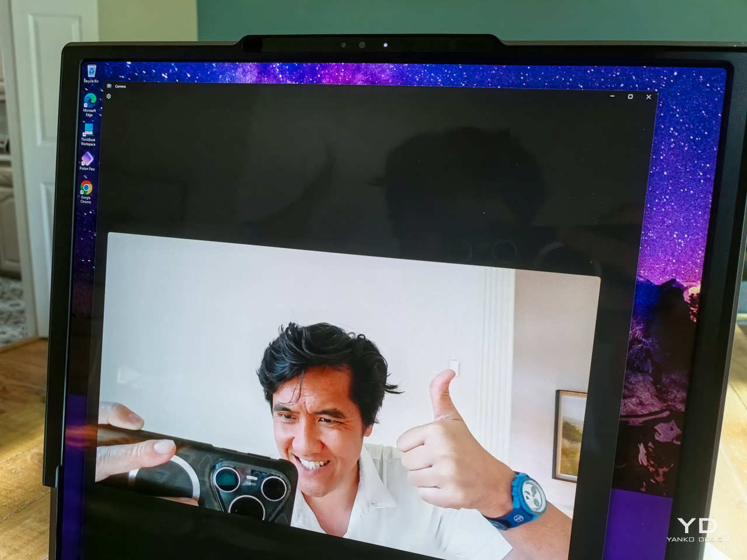Select the "Recycle Bin" text label
Viewport: 747px width, 560px height.
pos(91,81)
